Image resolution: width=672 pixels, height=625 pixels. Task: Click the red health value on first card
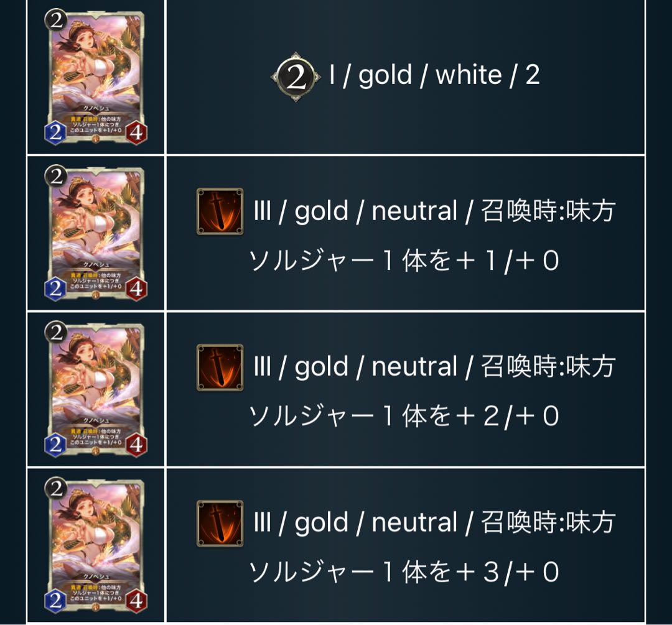(x=136, y=133)
